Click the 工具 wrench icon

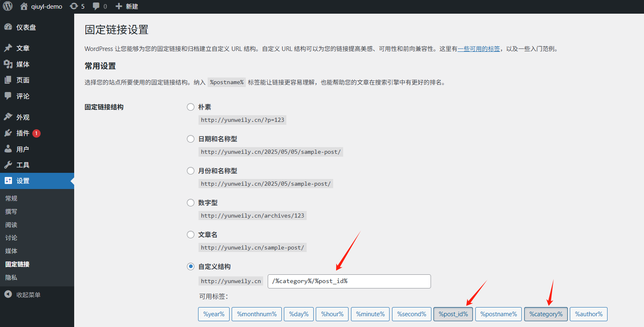[8, 165]
